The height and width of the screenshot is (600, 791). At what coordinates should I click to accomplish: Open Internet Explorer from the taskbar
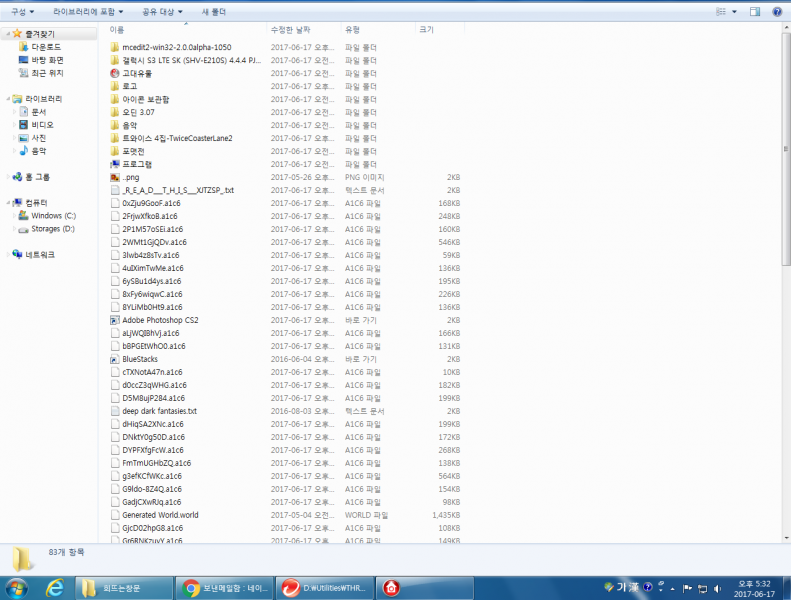click(x=55, y=587)
